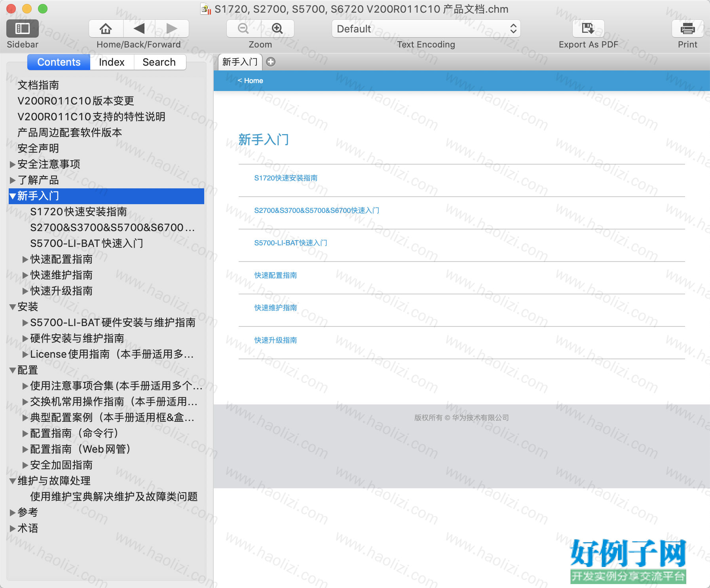Viewport: 710px width, 588px height.
Task: Click the CHM file icon in title bar
Action: pyautogui.click(x=206, y=9)
